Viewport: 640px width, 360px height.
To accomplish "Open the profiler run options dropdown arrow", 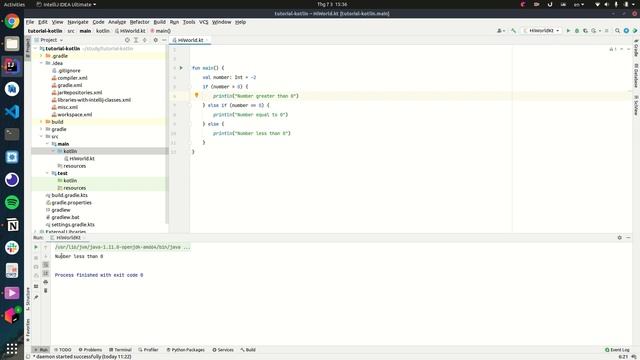I will pyautogui.click(x=600, y=31).
